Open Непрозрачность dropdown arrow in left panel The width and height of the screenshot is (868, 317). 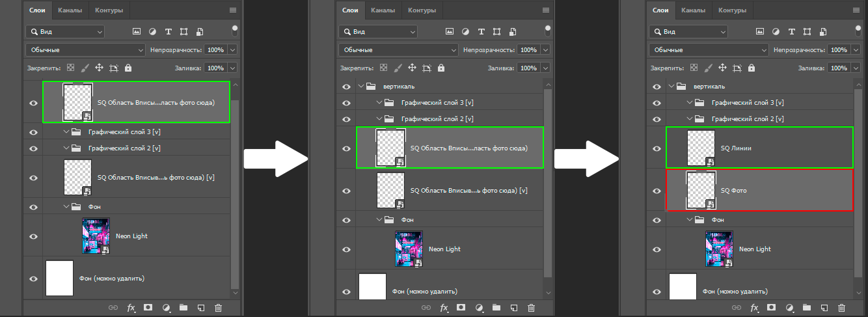pos(233,49)
